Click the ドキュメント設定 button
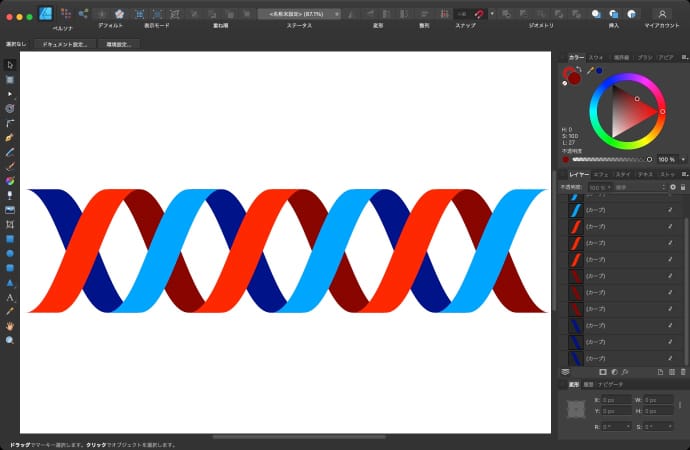 (66, 45)
